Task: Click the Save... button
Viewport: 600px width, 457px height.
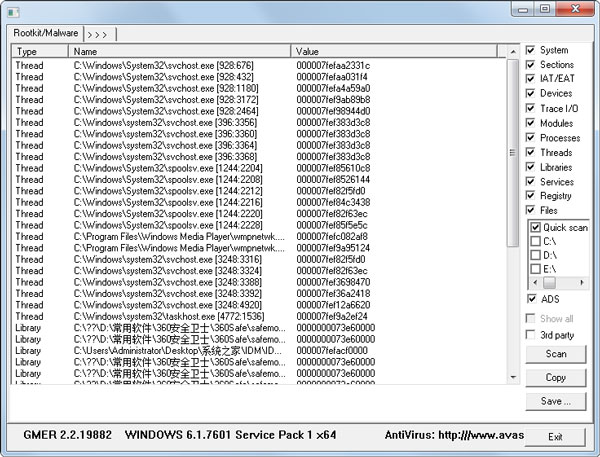Action: (x=556, y=401)
